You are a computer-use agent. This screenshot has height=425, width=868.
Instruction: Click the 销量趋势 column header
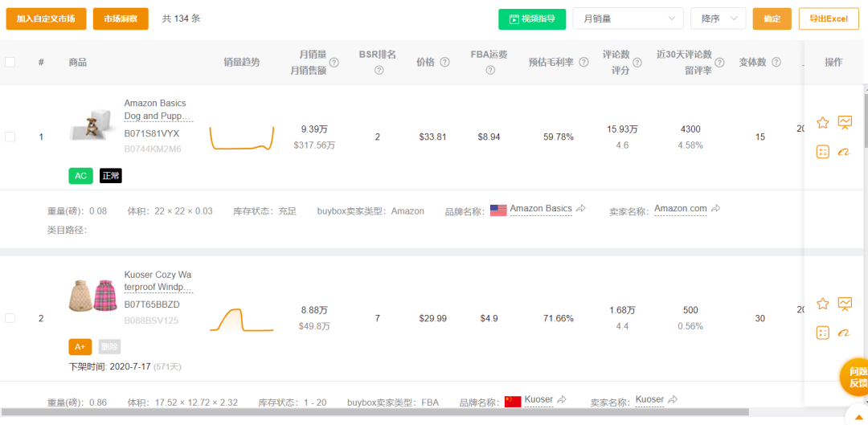241,62
